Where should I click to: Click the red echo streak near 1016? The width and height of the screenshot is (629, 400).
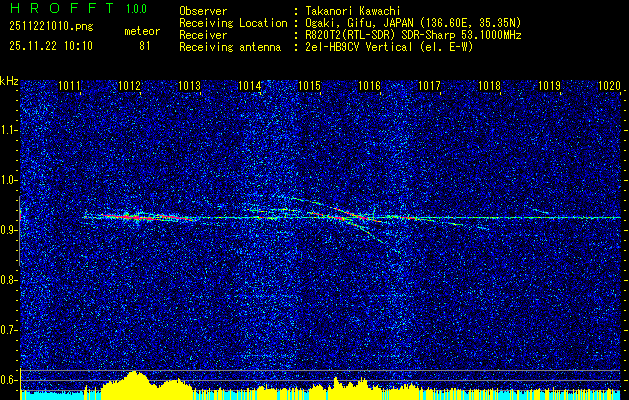tap(357, 215)
